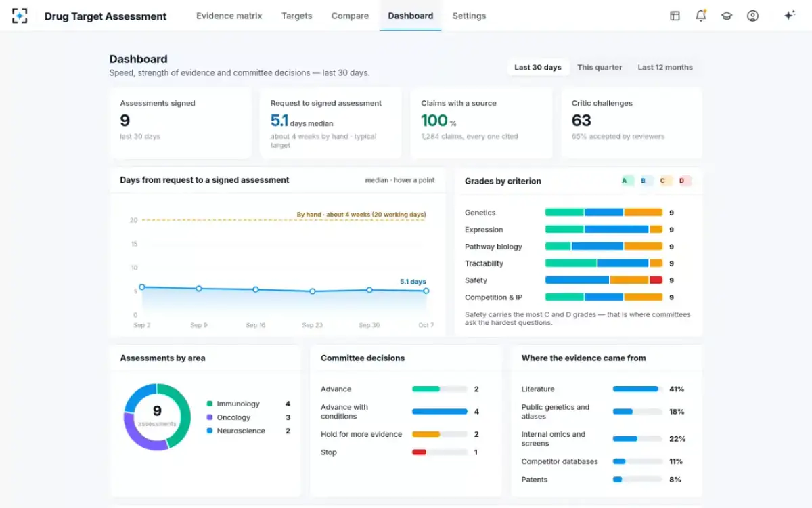The width and height of the screenshot is (812, 508).
Task: Click the 'By hand · about 4 weeks' reference label
Action: point(361,215)
